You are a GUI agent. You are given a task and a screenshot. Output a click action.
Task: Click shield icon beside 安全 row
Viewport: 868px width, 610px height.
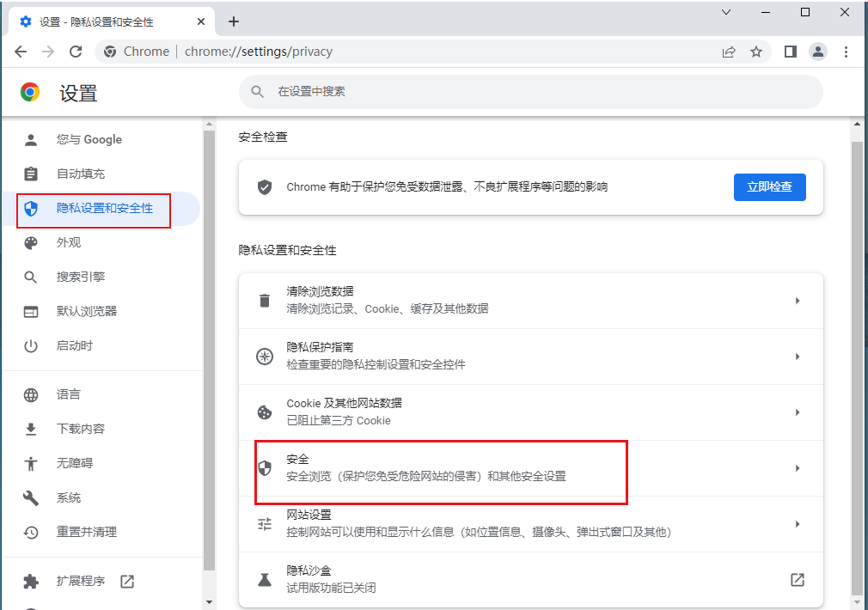point(265,468)
